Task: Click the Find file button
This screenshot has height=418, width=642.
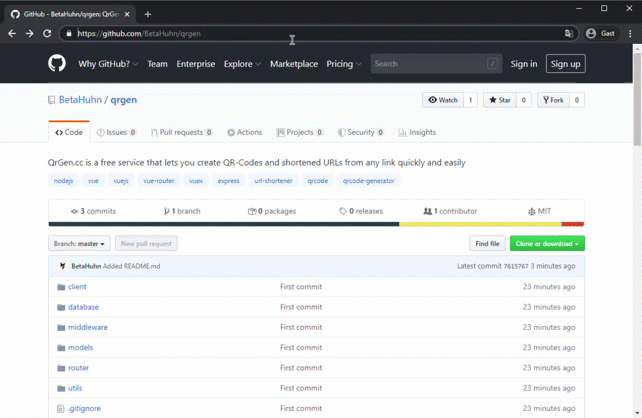Action: click(x=487, y=244)
